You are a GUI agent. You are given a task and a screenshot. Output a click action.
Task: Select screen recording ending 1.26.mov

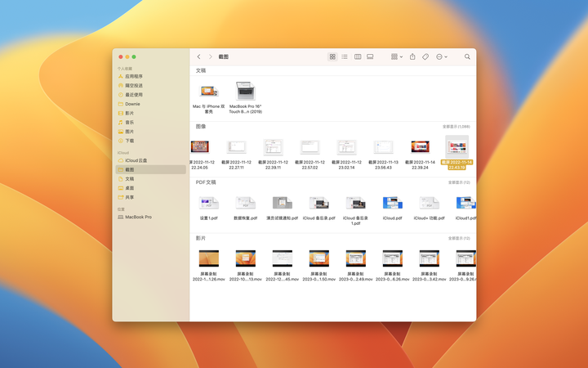coord(208,266)
